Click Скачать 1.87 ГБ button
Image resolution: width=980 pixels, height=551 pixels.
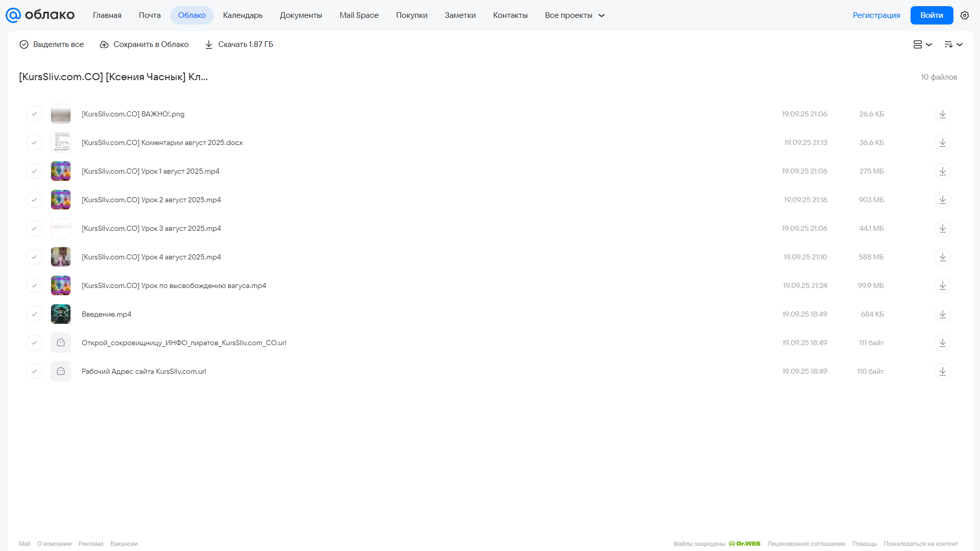point(239,44)
